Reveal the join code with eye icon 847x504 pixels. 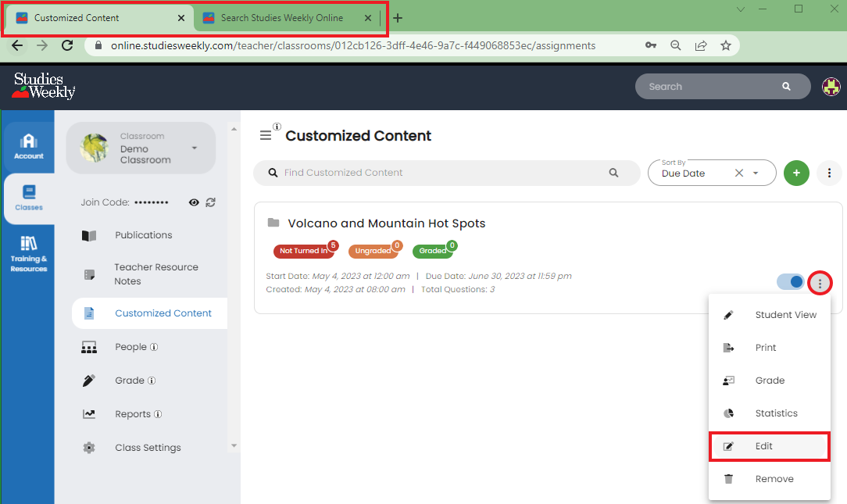194,202
